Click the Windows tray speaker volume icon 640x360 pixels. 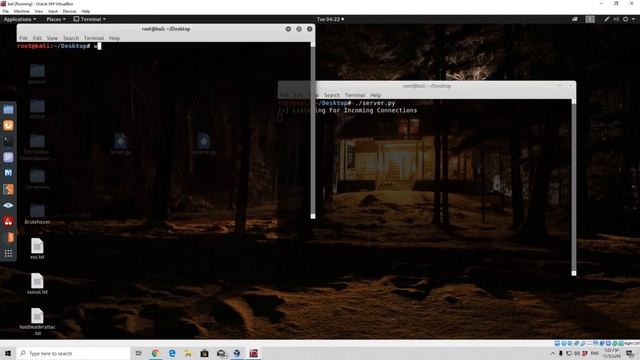(577, 353)
